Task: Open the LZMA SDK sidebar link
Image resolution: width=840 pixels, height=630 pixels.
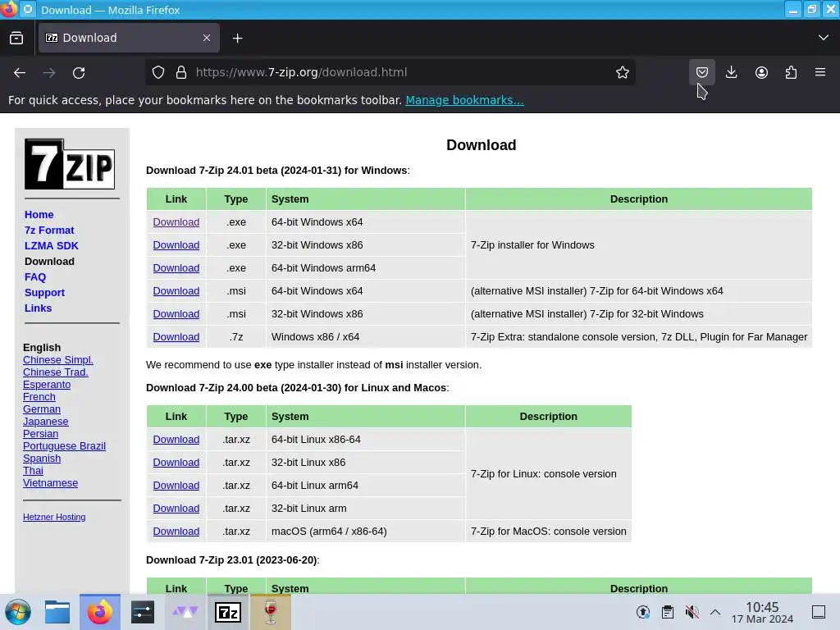Action: point(52,246)
